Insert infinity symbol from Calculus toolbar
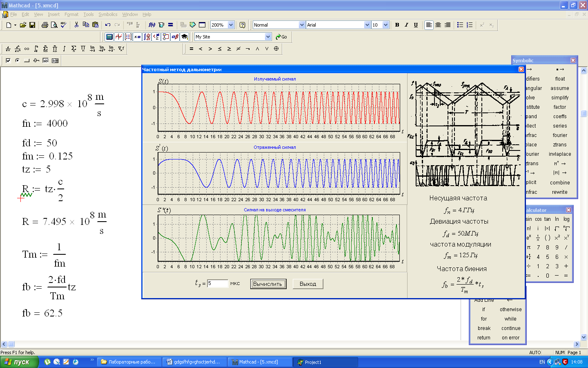Image resolution: width=588 pixels, height=368 pixels. pyautogui.click(x=27, y=49)
